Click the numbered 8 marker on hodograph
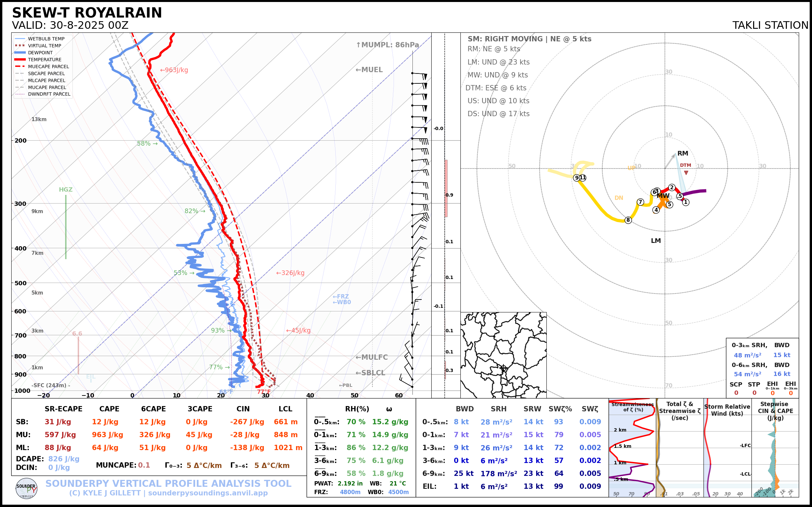Screen dimensions: 812x507 pyautogui.click(x=628, y=220)
